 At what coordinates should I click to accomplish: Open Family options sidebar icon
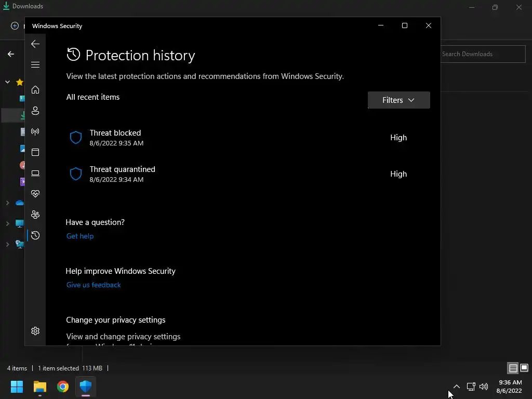pyautogui.click(x=35, y=215)
